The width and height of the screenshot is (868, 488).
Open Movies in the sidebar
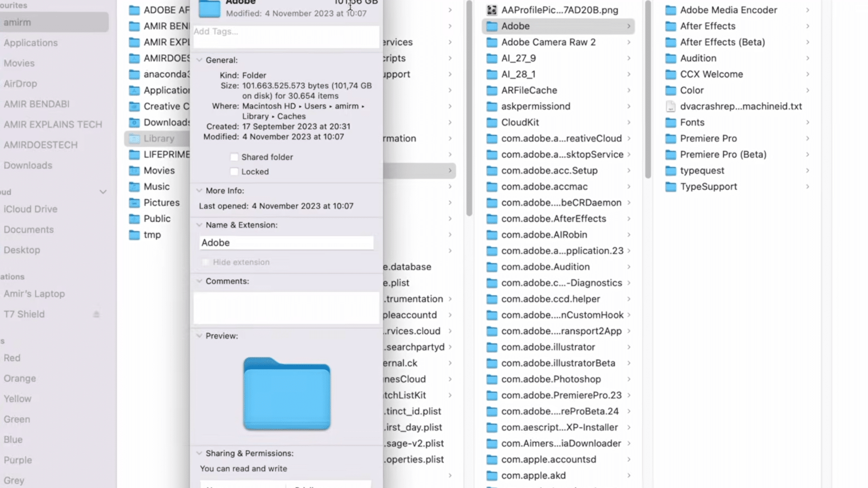pyautogui.click(x=19, y=63)
